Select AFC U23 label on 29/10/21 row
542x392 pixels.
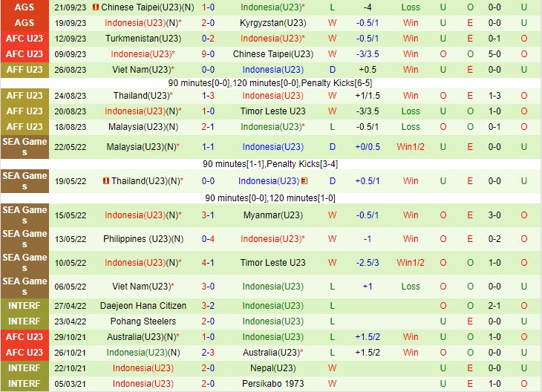pos(25,337)
